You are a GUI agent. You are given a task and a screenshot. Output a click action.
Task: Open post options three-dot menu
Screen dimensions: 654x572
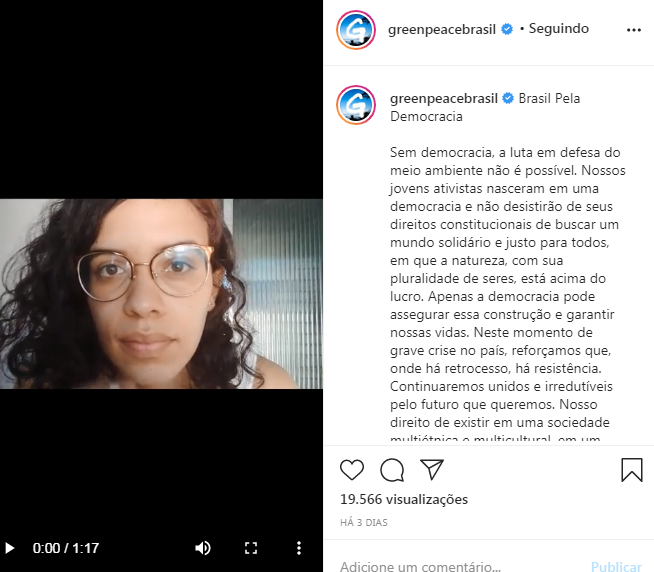pyautogui.click(x=634, y=30)
